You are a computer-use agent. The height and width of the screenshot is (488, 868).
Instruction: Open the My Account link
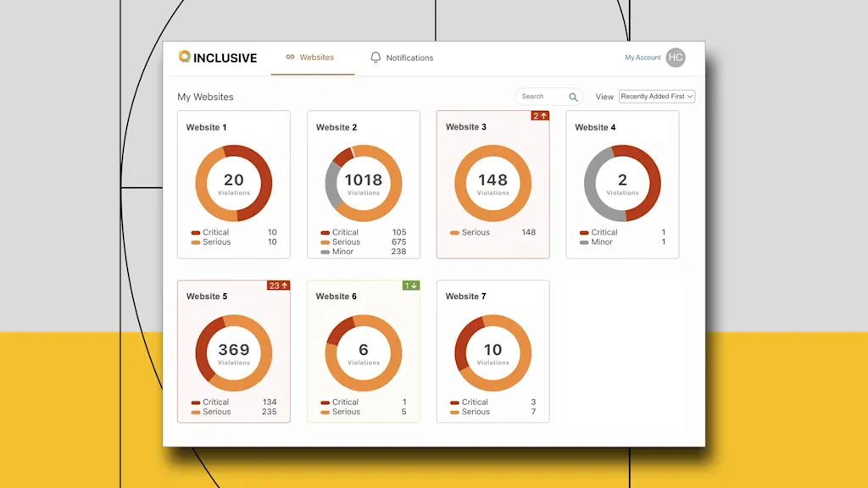643,58
